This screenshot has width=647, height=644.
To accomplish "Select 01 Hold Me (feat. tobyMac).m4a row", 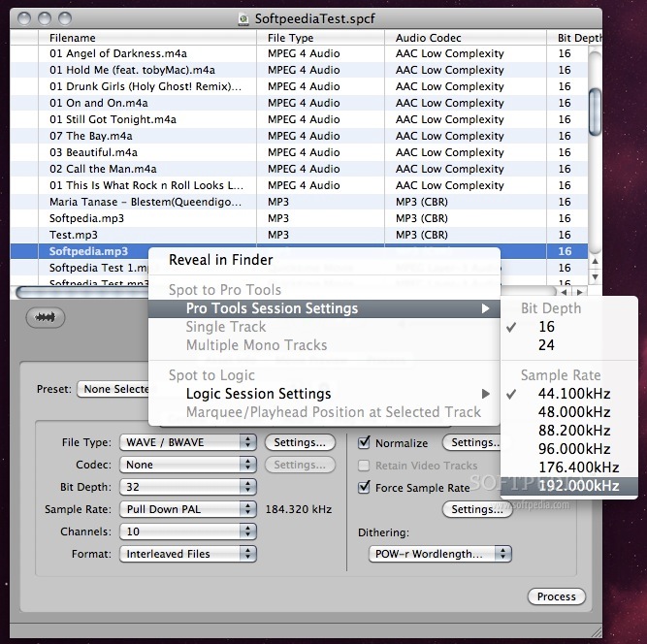I will coord(299,70).
